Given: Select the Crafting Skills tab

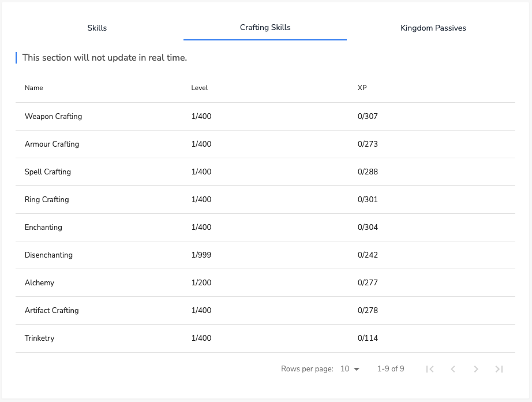Looking at the screenshot, I should [x=265, y=28].
